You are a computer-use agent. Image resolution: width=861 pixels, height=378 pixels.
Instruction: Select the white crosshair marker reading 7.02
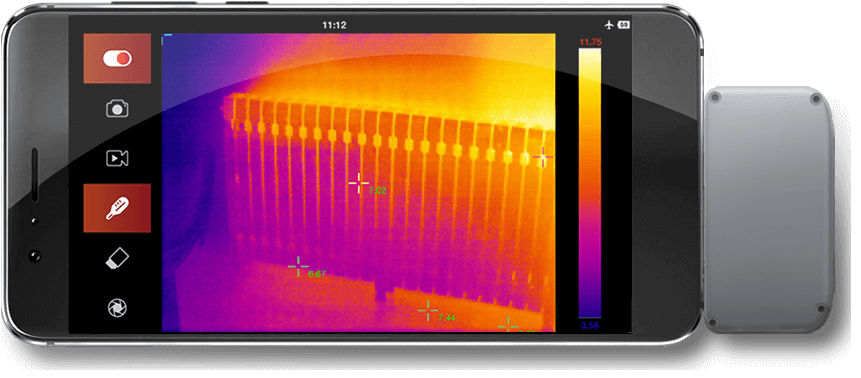coord(359,183)
